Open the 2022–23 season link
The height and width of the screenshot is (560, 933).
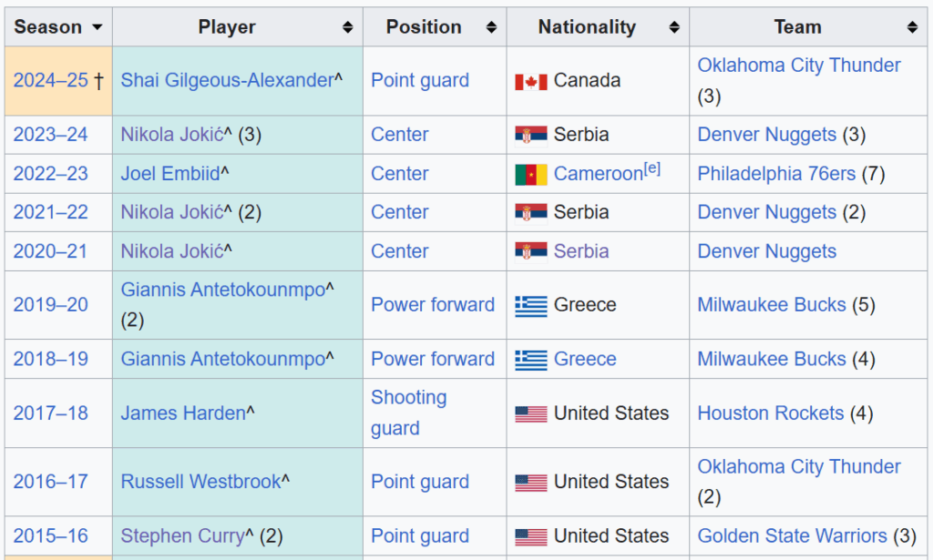[x=50, y=173]
